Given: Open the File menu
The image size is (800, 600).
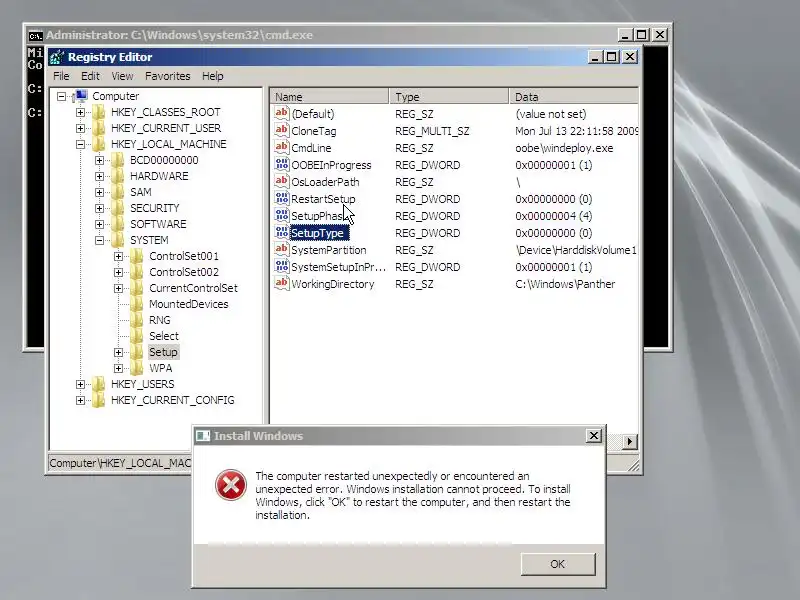Looking at the screenshot, I should point(61,76).
